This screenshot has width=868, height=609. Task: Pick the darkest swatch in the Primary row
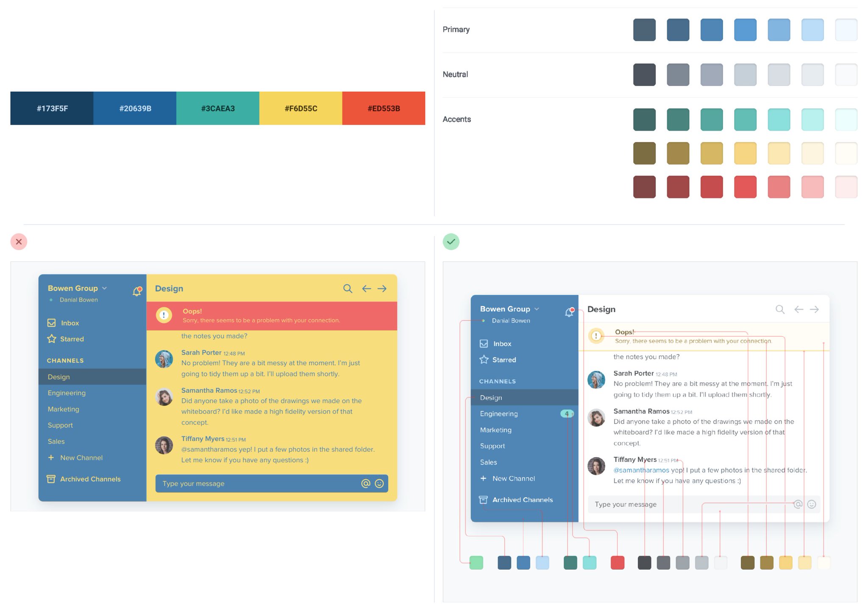click(644, 30)
